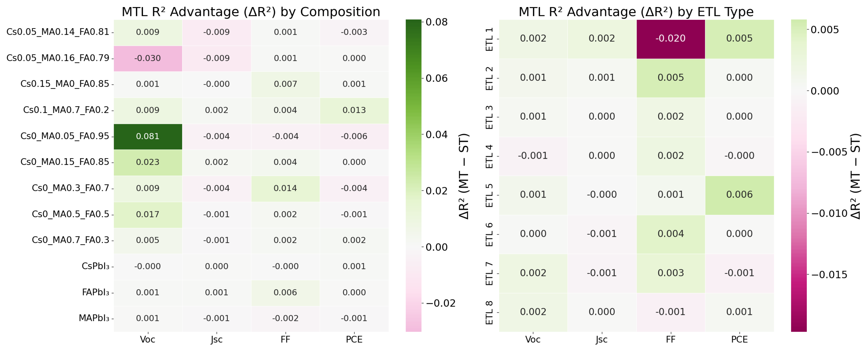Select the 0.006 PCE cell for ETL 5
The width and height of the screenshot is (868, 350).
[739, 195]
